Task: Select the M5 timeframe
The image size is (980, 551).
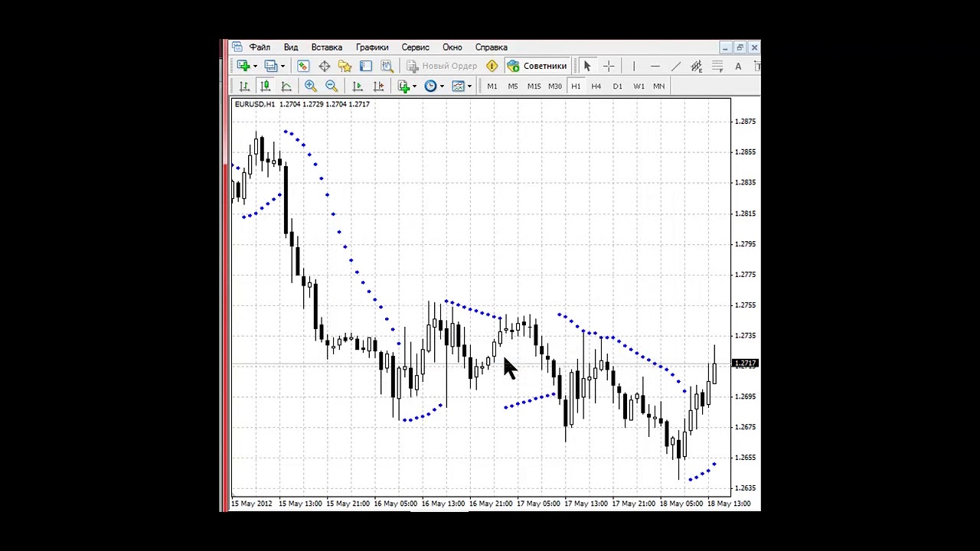Action: [512, 86]
